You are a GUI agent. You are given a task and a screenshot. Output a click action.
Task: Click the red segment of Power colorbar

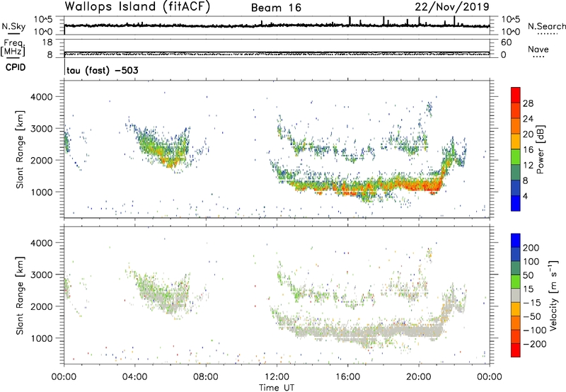tap(516, 95)
